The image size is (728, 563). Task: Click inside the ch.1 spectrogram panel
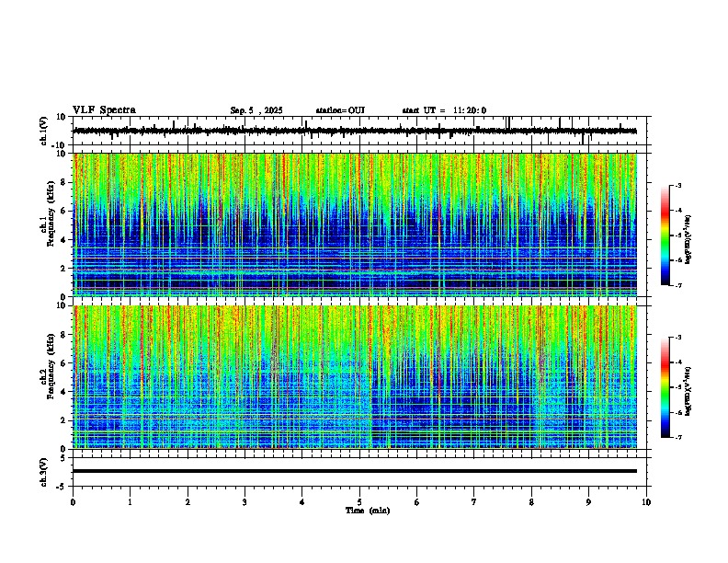pos(355,224)
